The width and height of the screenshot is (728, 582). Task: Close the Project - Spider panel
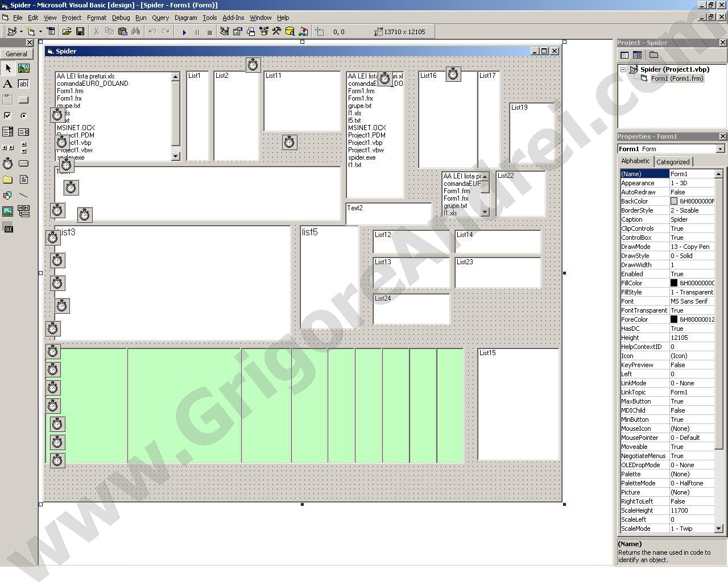[723, 43]
